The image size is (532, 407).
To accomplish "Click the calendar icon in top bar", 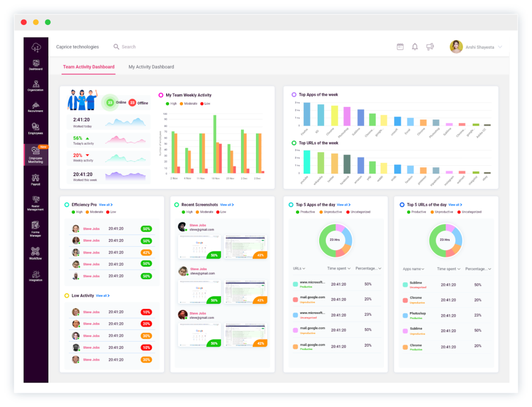I will click(400, 47).
